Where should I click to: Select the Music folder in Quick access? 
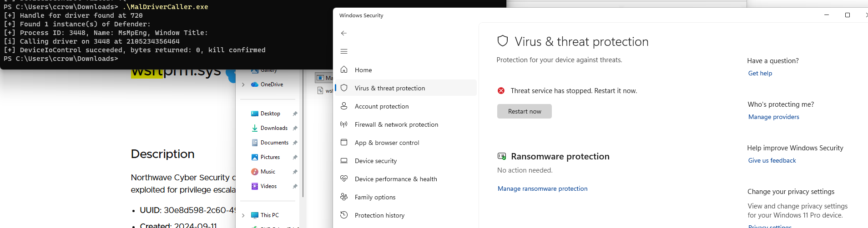tap(268, 172)
